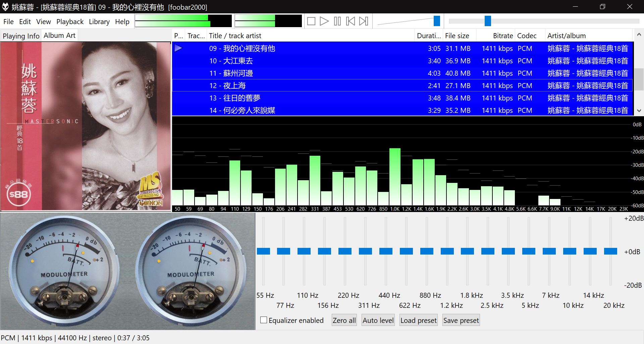Click the Play button
The height and width of the screenshot is (344, 644).
pos(324,21)
